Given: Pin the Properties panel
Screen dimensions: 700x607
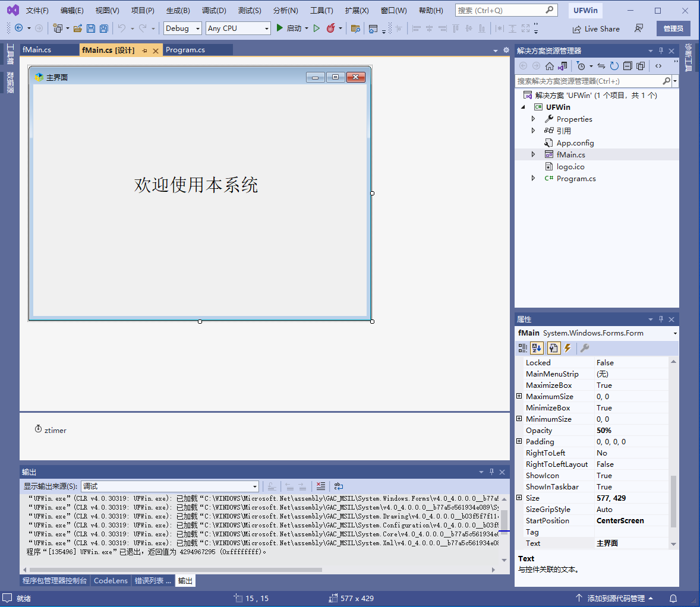Looking at the screenshot, I should (661, 320).
